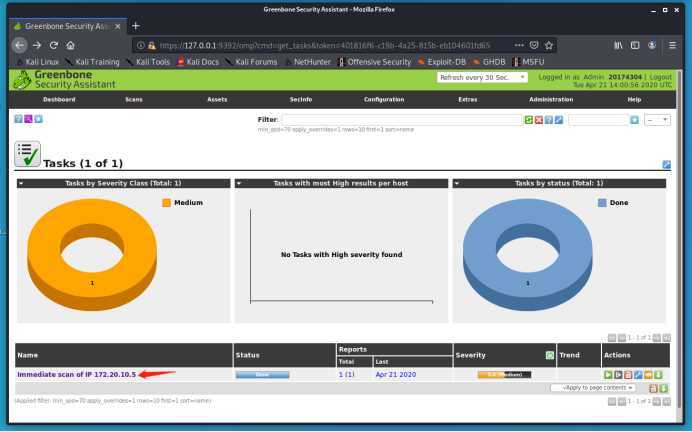Click the large Tasks checklist icon
This screenshot has width=692, height=432.
[27, 154]
